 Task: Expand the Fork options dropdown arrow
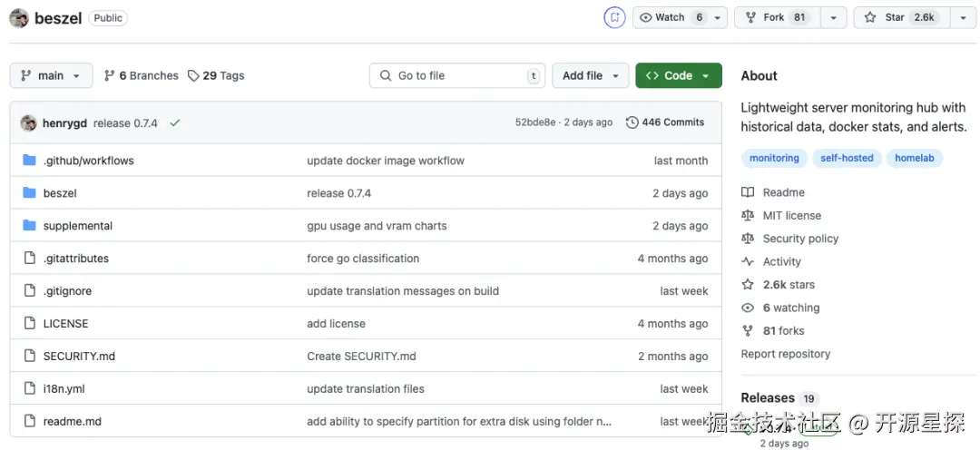click(834, 17)
